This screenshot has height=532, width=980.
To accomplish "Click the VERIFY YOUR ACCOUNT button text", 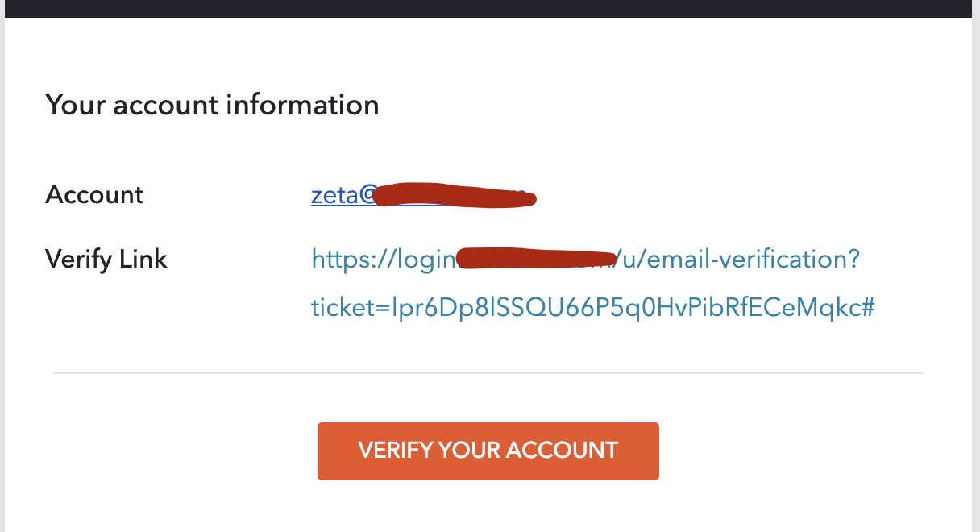I will 488,451.
